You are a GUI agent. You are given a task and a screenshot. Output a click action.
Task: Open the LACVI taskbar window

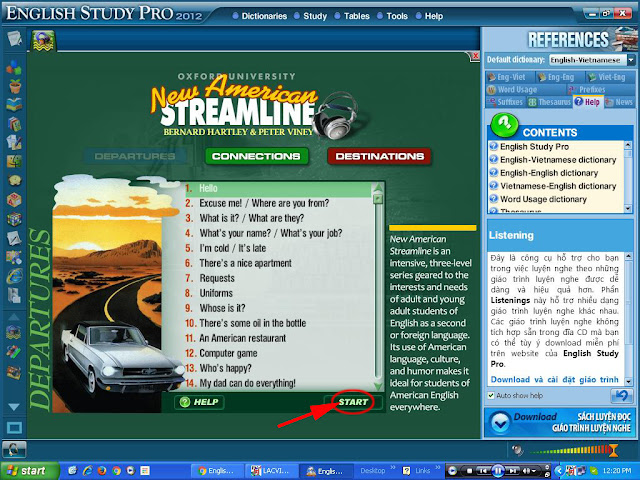point(271,471)
